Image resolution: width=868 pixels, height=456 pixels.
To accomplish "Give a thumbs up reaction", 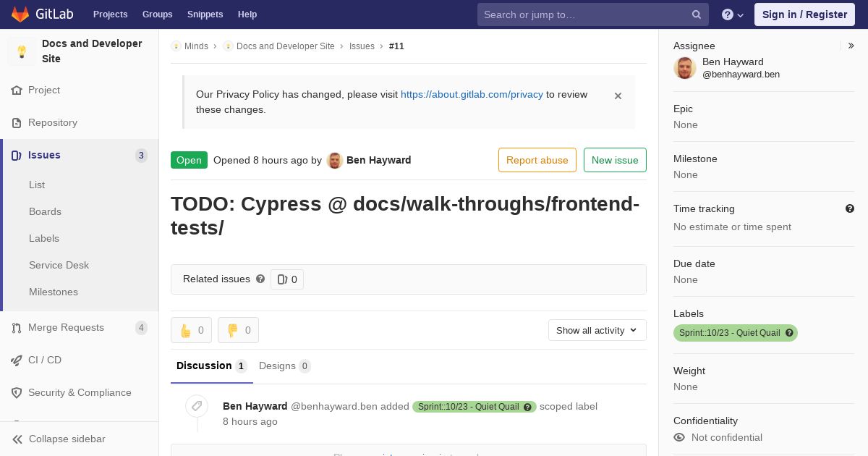I will tap(191, 330).
